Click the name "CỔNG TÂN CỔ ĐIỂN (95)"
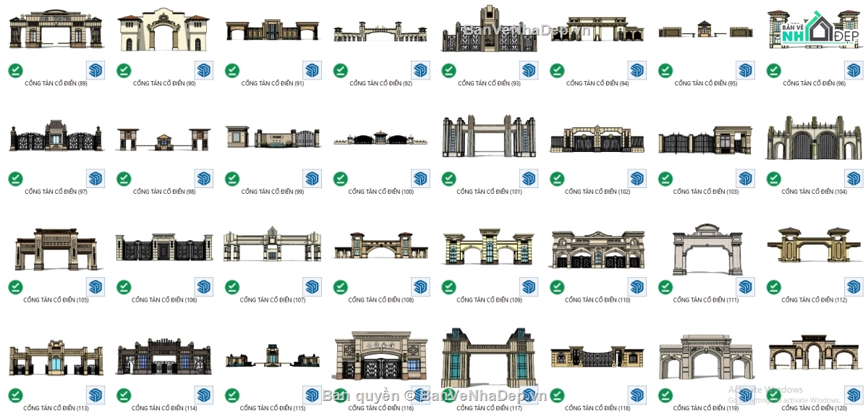Screen dimensions: 868x416 [706, 84]
